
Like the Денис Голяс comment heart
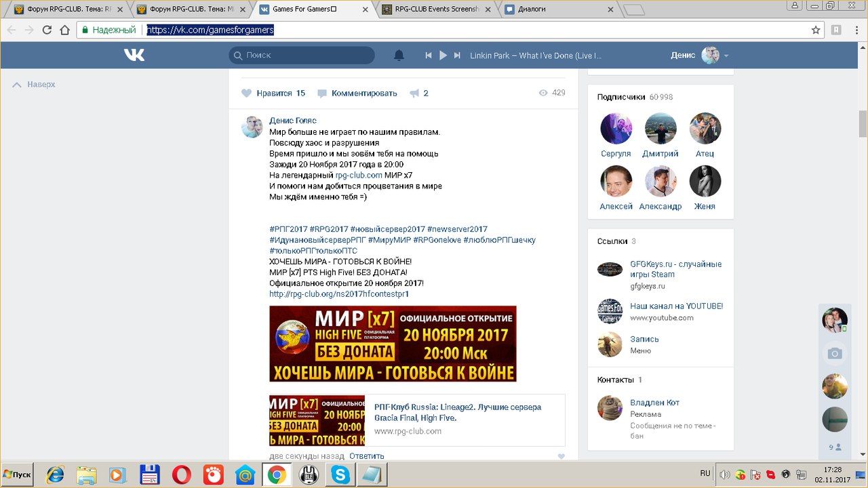click(561, 457)
